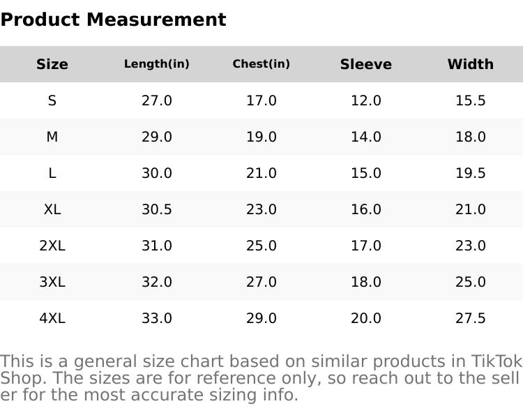Click the M size row label
This screenshot has width=523, height=420.
point(52,137)
